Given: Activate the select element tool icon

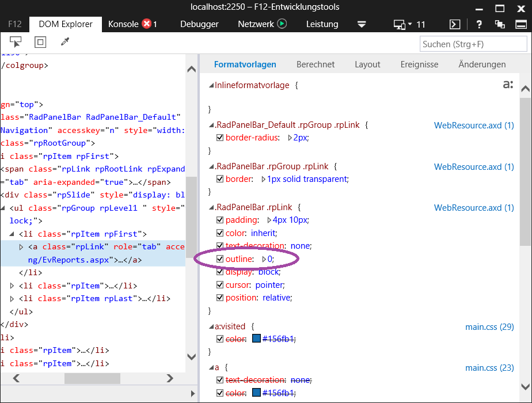Looking at the screenshot, I should click(x=16, y=42).
